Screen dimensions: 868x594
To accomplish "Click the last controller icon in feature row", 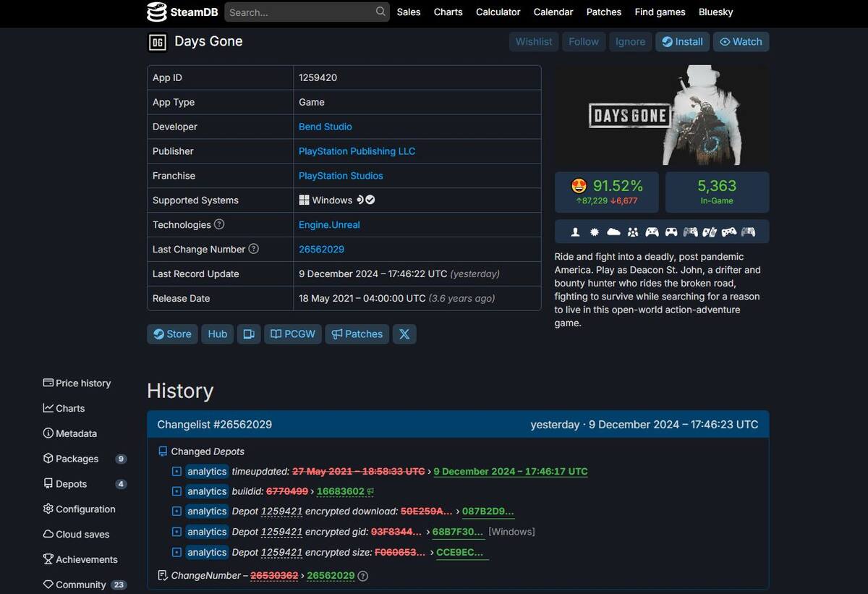I will coord(748,232).
